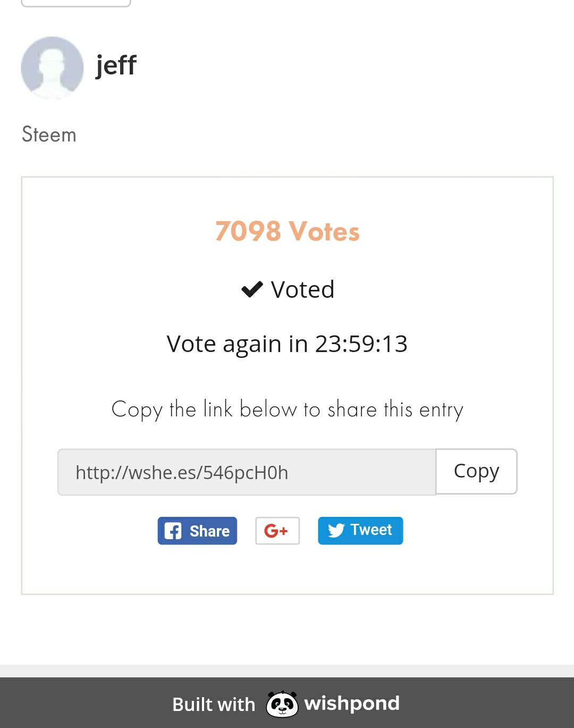
Task: Click the "Built with" footer text
Action: pyautogui.click(x=214, y=704)
